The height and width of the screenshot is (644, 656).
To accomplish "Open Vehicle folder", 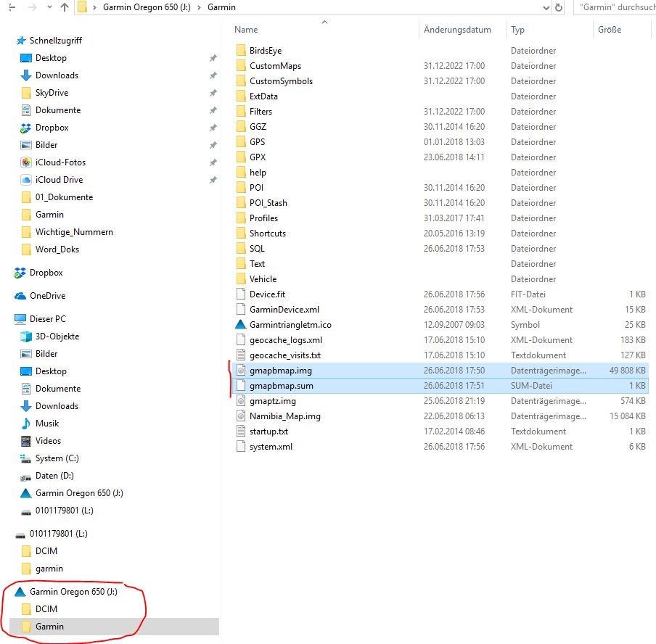I will (x=263, y=279).
